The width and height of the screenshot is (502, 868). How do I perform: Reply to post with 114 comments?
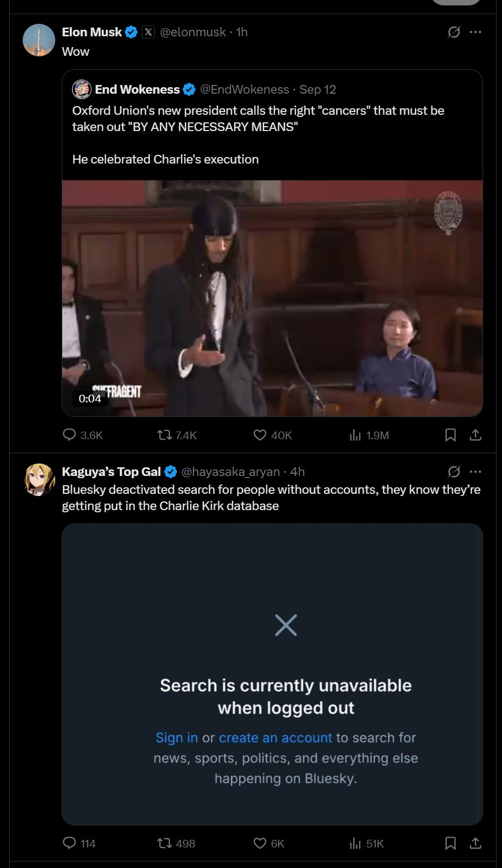coord(79,843)
